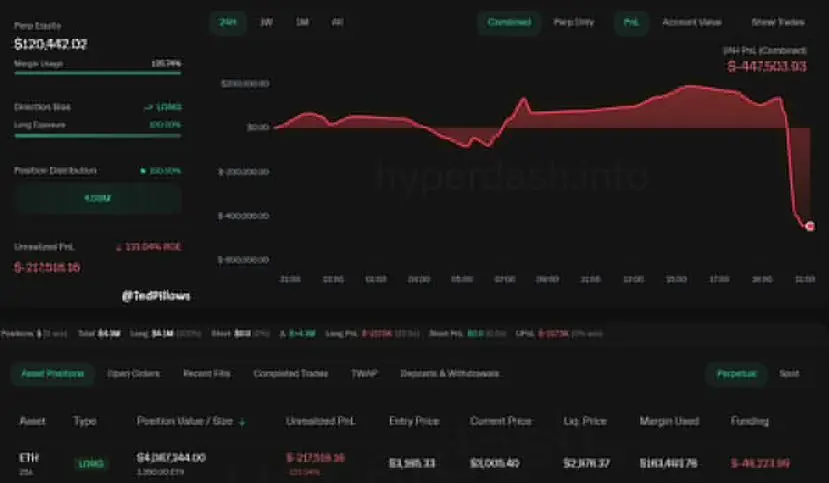
Task: Select the Combined view toggle
Action: tap(509, 22)
